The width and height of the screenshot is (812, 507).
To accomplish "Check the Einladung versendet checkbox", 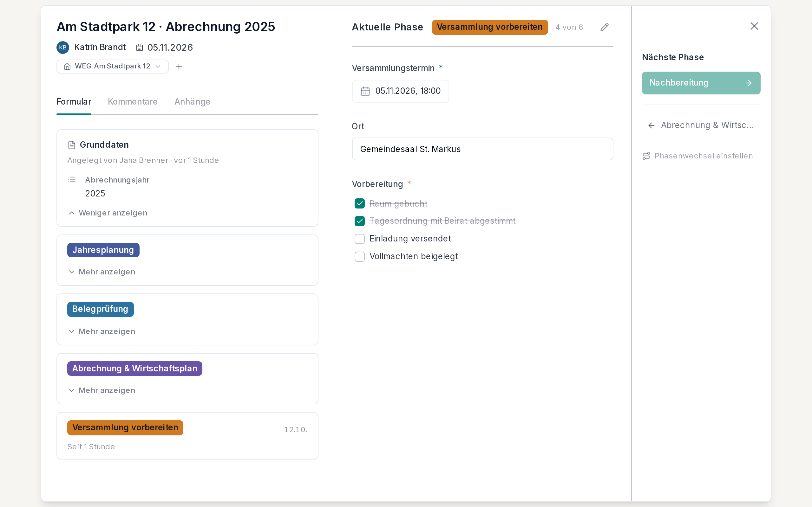I will coord(359,239).
